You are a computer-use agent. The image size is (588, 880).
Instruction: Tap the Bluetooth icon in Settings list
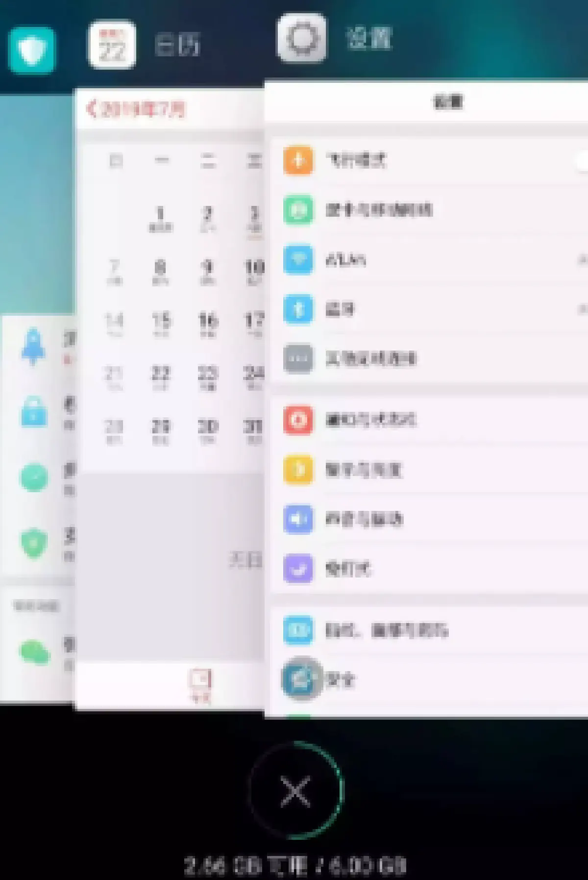[298, 309]
